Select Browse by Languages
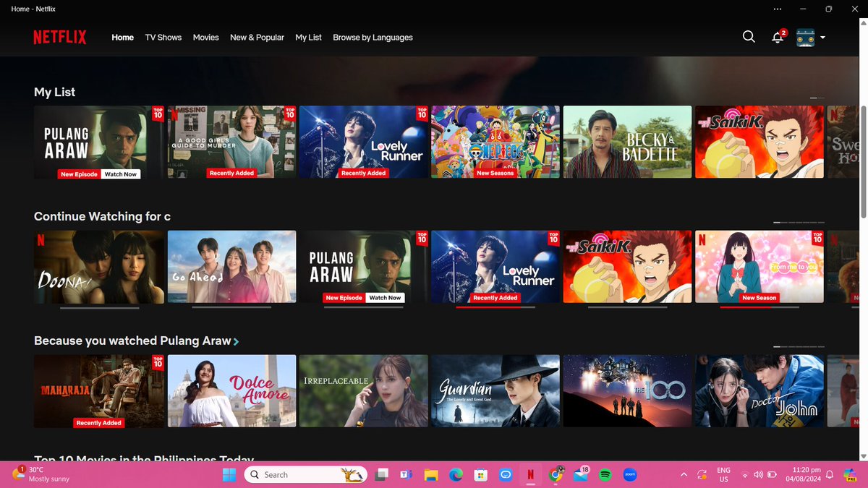The image size is (868, 488). (x=373, y=38)
